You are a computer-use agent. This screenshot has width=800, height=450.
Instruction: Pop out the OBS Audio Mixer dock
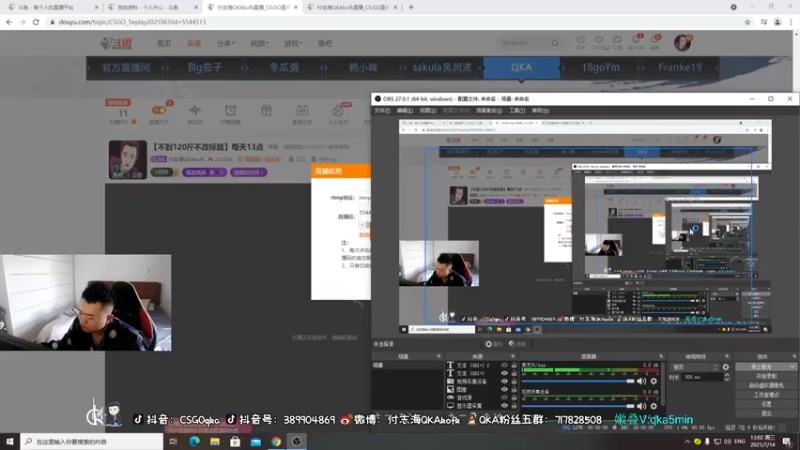coord(661,356)
